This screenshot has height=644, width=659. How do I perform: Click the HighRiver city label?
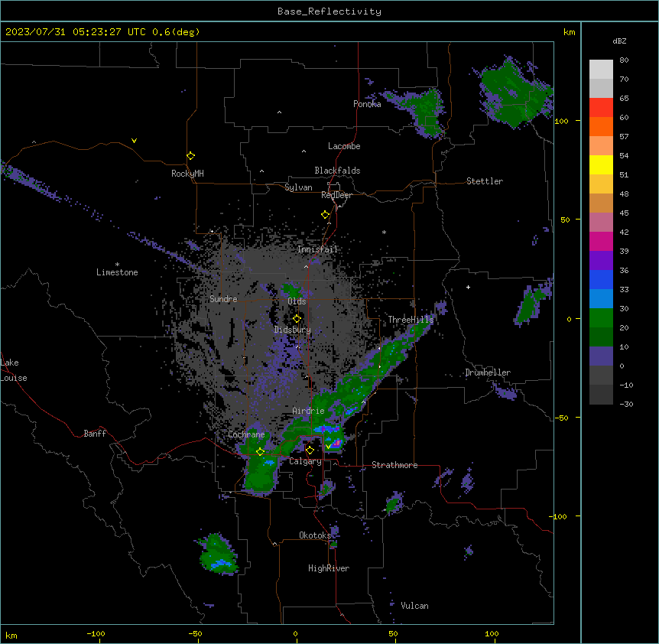[x=329, y=568]
